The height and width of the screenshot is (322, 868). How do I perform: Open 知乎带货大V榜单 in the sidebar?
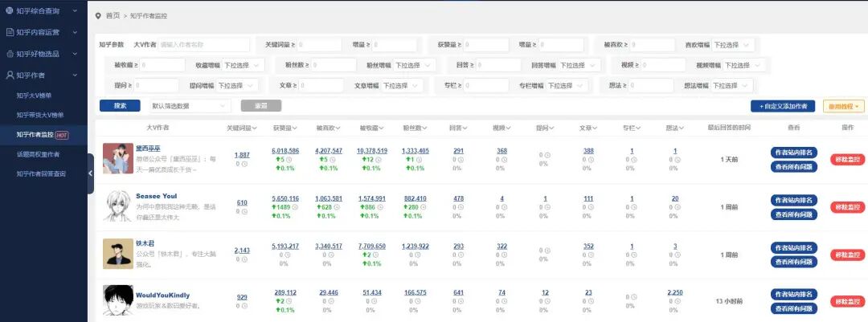[x=40, y=115]
